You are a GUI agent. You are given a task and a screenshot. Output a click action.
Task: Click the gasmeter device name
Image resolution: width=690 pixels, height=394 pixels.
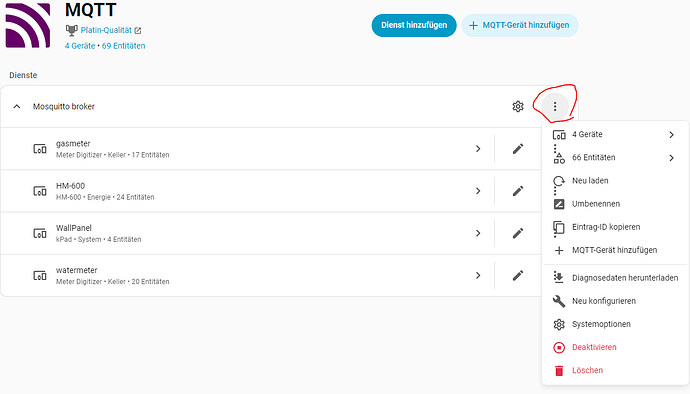tap(73, 144)
